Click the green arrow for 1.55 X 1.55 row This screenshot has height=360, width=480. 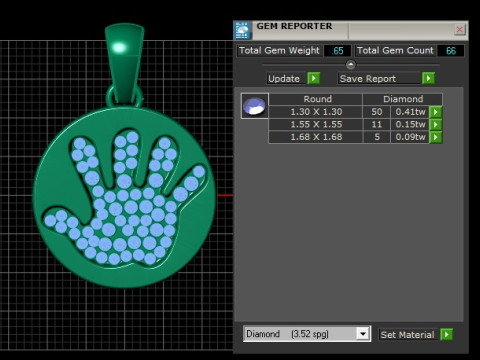click(436, 125)
